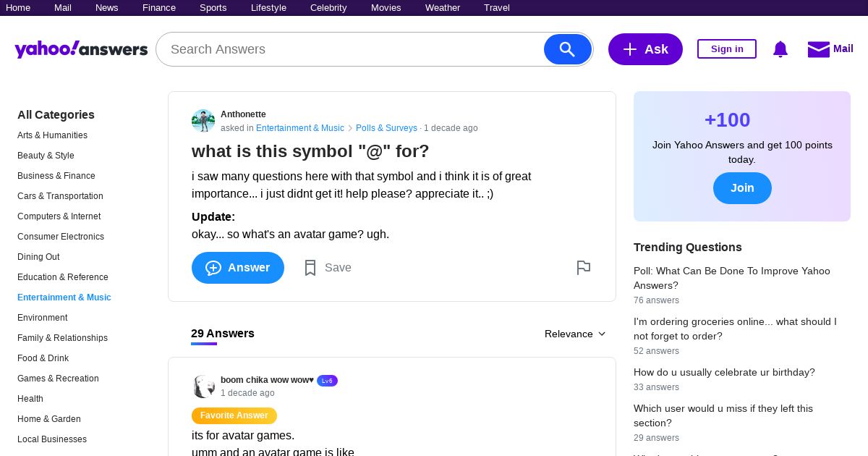Open notifications bell icon
This screenshot has height=456, width=868.
coord(780,49)
